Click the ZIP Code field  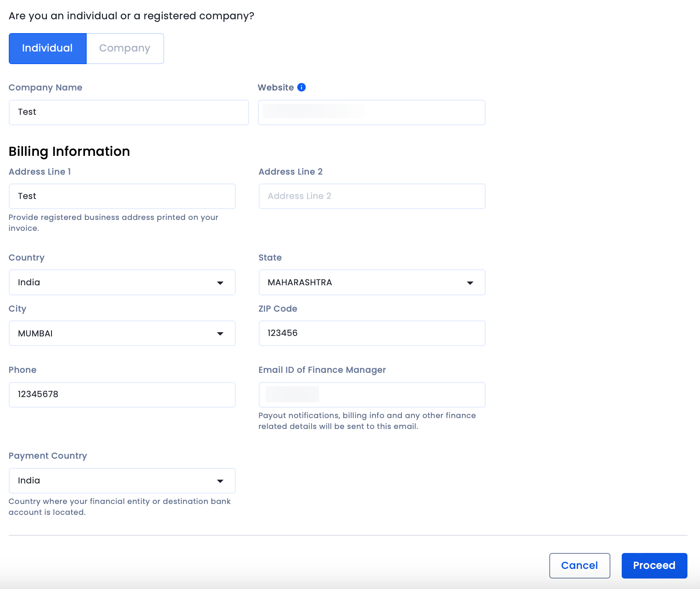click(372, 333)
